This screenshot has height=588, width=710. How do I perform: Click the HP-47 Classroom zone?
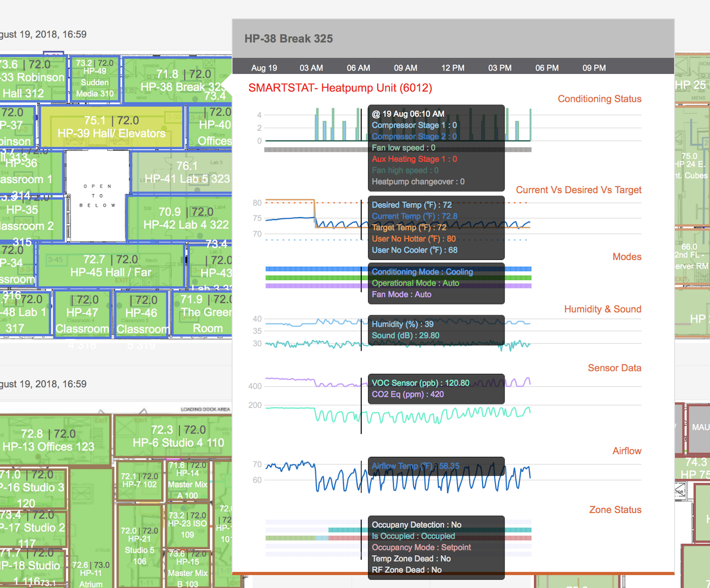tap(82, 314)
